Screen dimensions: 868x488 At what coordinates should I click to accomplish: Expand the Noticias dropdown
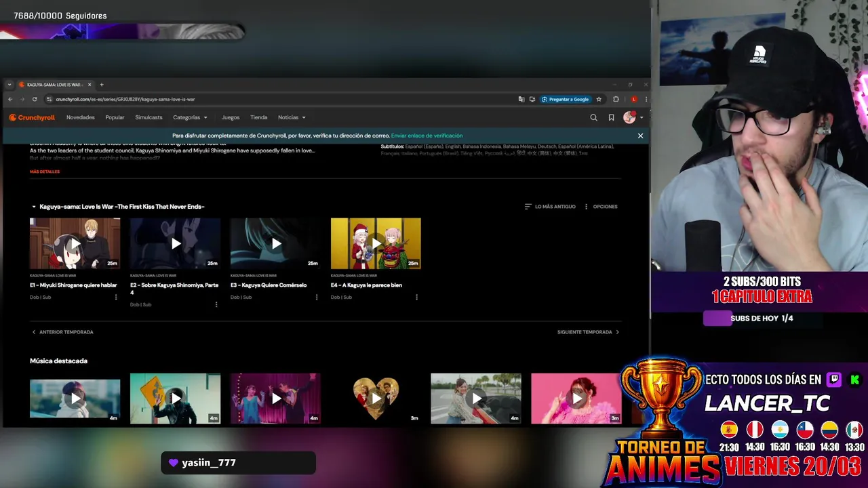[x=292, y=117]
